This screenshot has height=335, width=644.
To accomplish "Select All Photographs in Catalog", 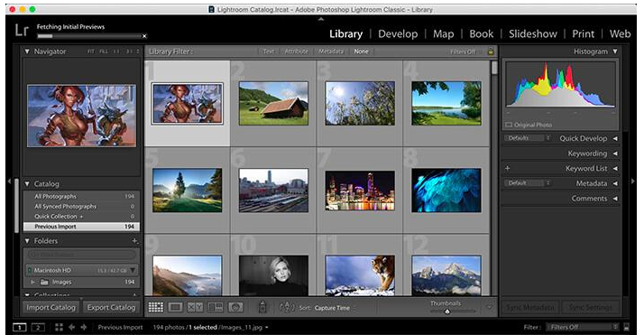I will click(81, 197).
